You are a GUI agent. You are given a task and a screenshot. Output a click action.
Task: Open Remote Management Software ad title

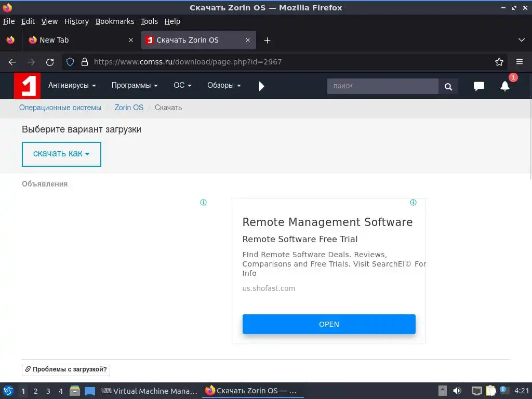(327, 222)
